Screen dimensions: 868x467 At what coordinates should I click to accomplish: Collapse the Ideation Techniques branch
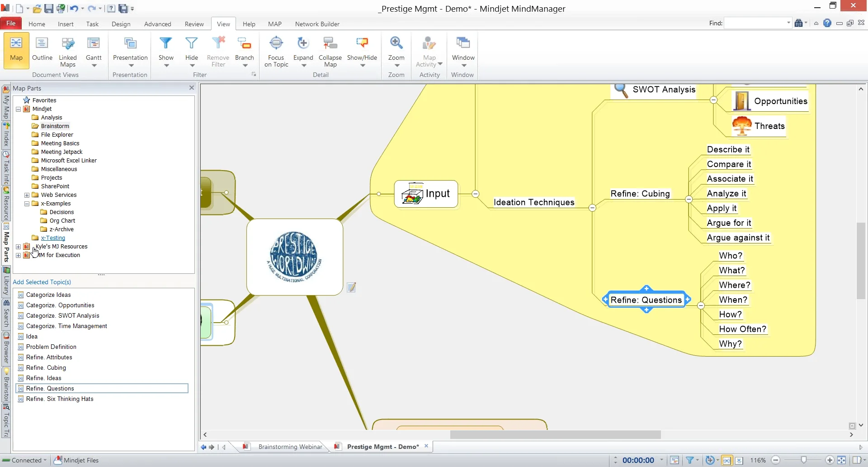coord(592,208)
